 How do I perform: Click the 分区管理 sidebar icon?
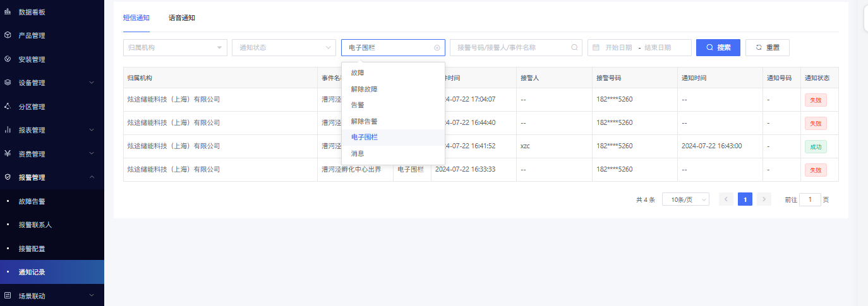tap(8, 107)
